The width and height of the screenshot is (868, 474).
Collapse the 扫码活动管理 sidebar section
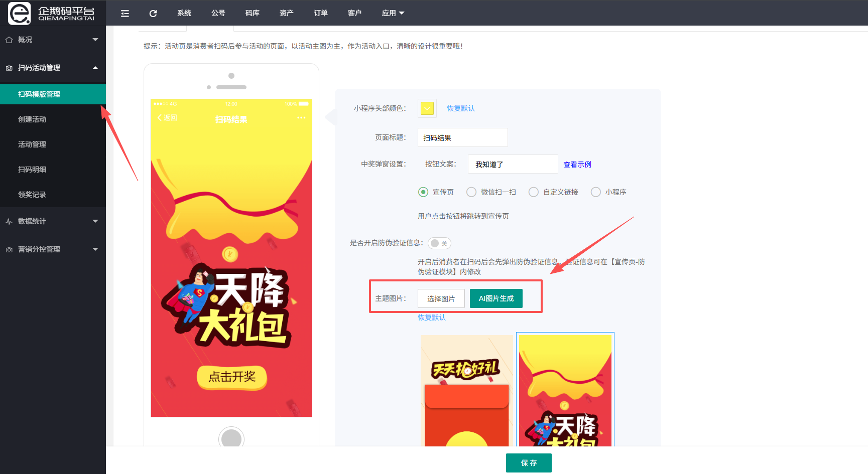(x=53, y=68)
